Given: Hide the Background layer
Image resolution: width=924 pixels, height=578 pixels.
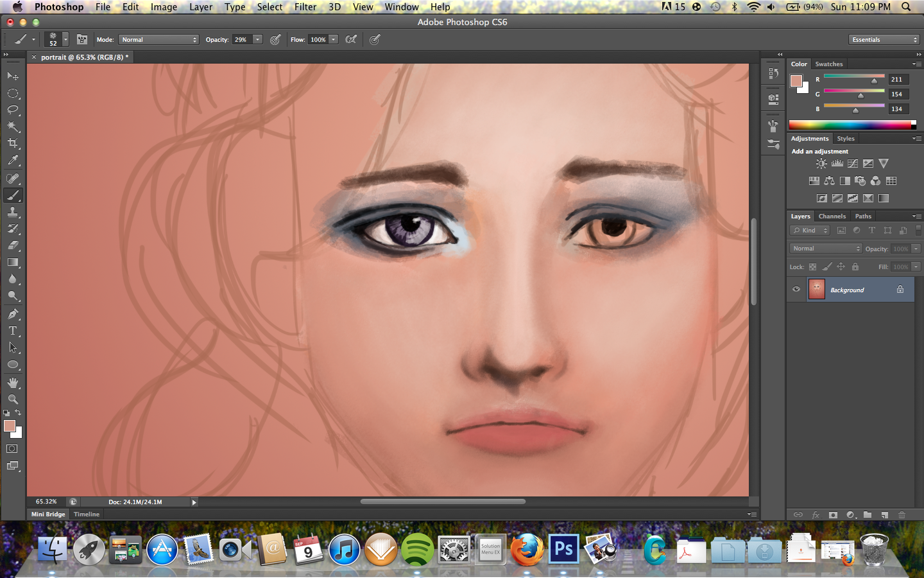Looking at the screenshot, I should pyautogui.click(x=796, y=290).
